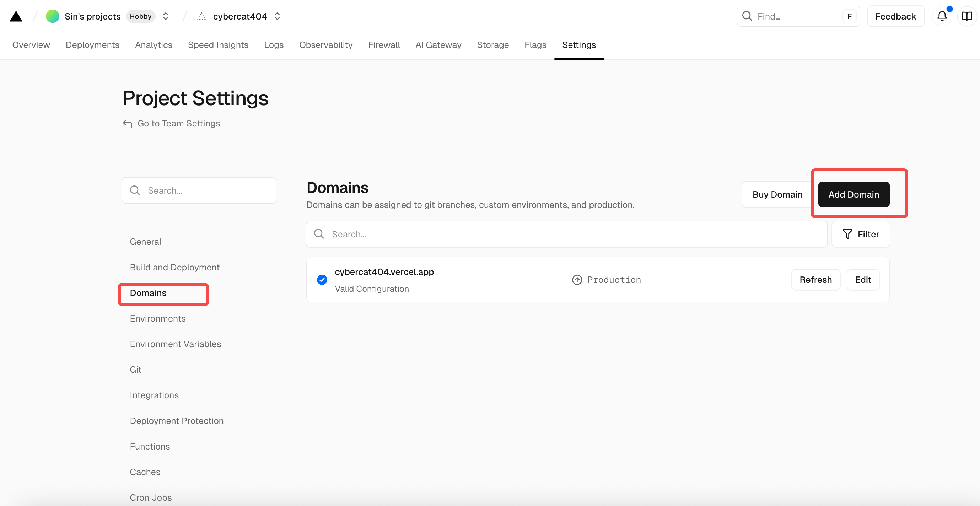Open the Analytics tab
Image resolution: width=980 pixels, height=506 pixels.
[154, 45]
